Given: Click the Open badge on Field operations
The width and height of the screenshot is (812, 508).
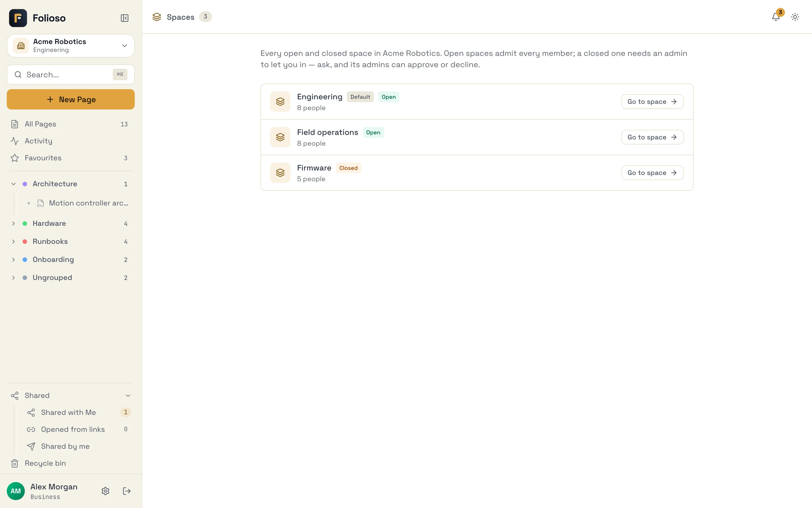Looking at the screenshot, I should (373, 132).
